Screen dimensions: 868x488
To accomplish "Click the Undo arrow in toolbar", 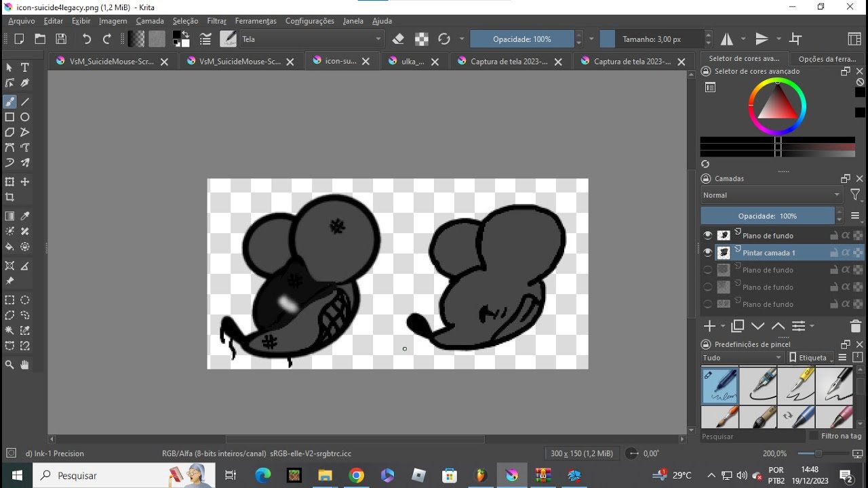I will pos(86,39).
